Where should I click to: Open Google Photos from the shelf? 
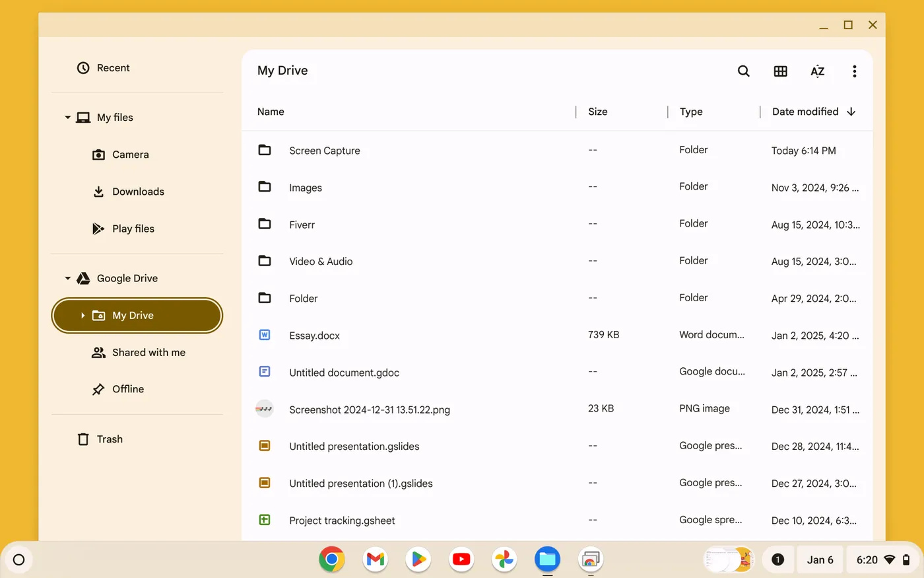click(504, 560)
